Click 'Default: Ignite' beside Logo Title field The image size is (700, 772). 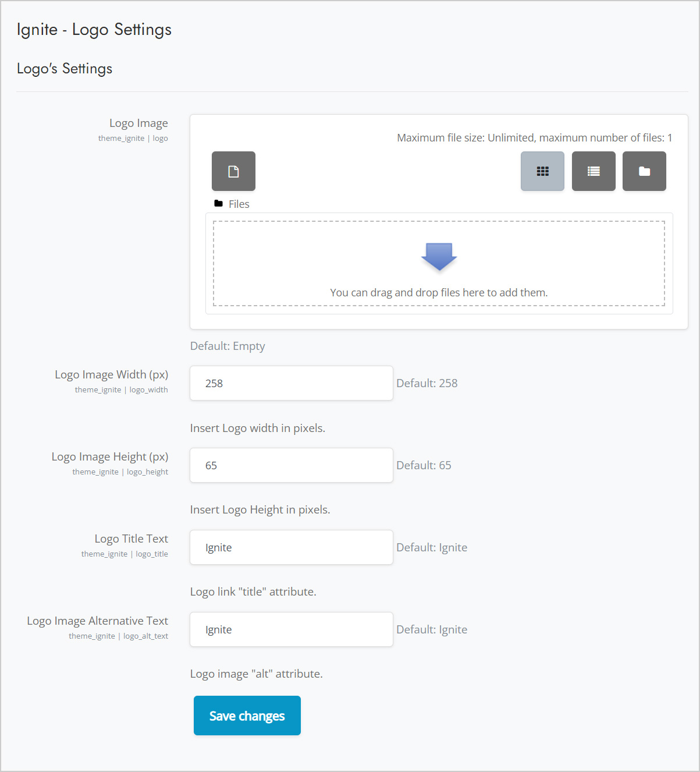(432, 547)
